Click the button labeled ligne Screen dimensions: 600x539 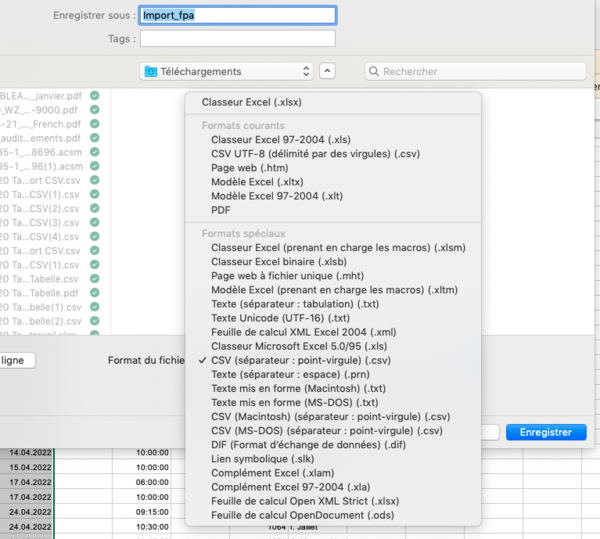click(17, 360)
